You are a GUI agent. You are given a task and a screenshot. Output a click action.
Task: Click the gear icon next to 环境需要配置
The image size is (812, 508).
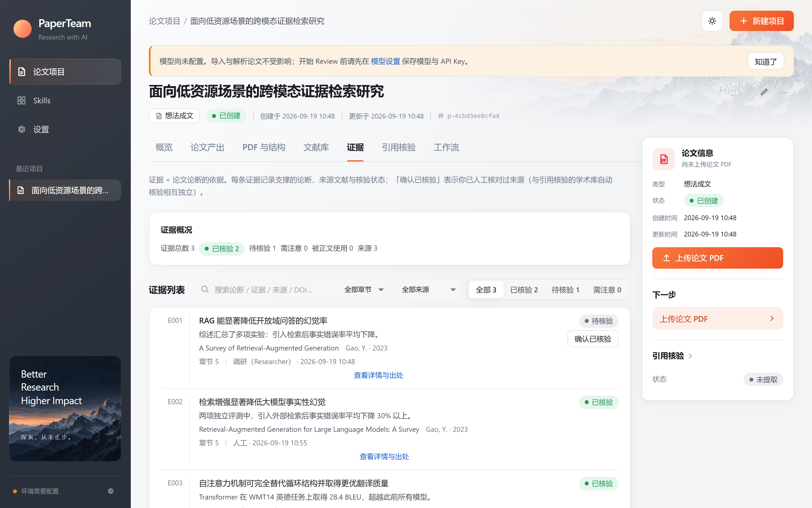111,491
